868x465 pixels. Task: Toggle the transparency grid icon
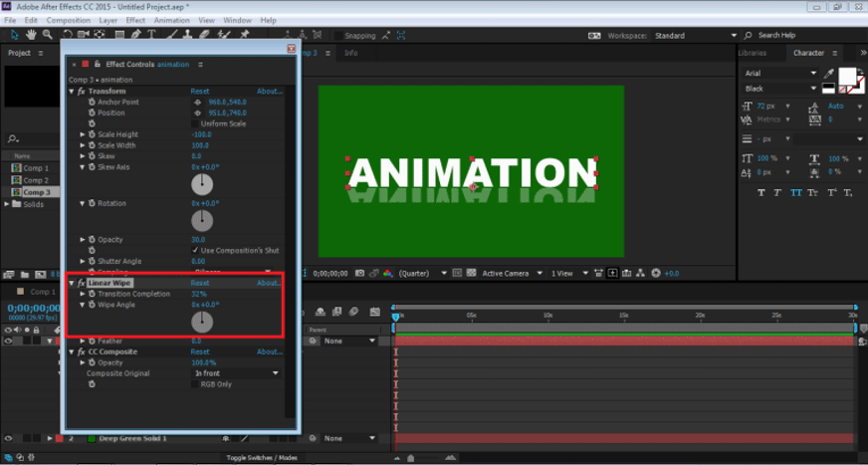point(471,273)
